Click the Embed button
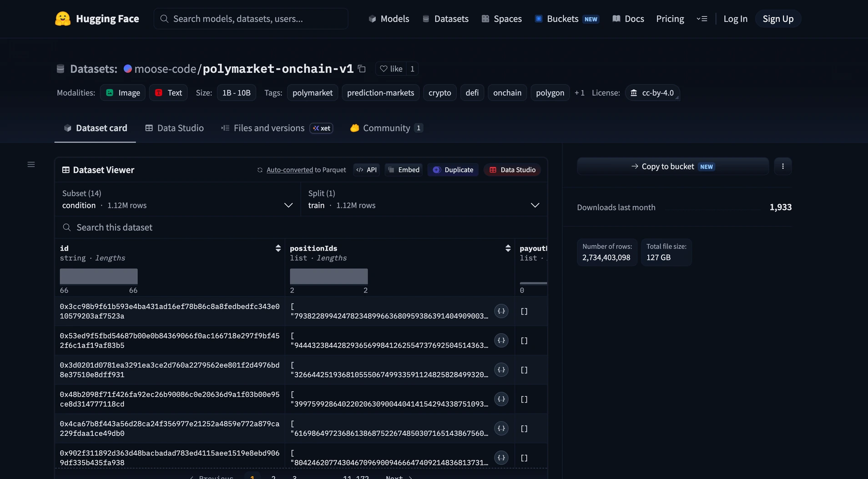The height and width of the screenshot is (479, 868). 404,170
